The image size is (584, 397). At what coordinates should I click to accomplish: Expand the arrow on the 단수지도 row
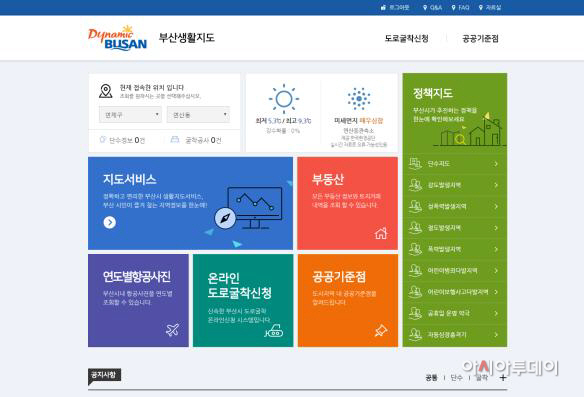point(496,163)
